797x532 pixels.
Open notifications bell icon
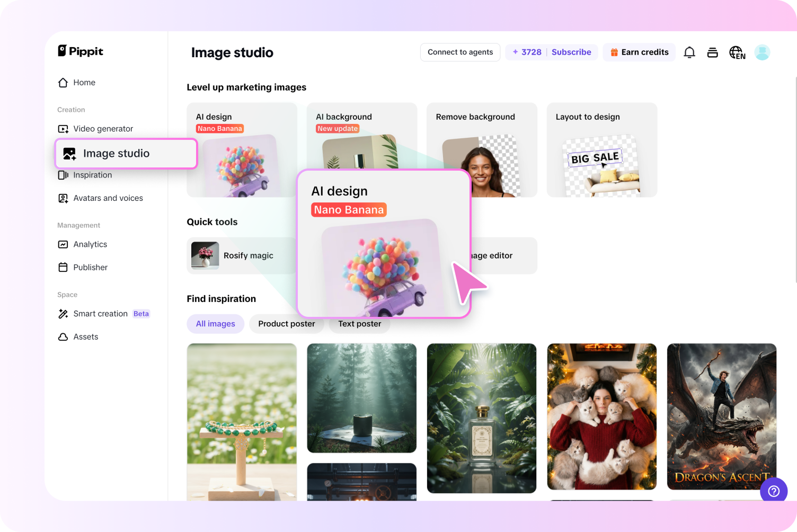(689, 52)
